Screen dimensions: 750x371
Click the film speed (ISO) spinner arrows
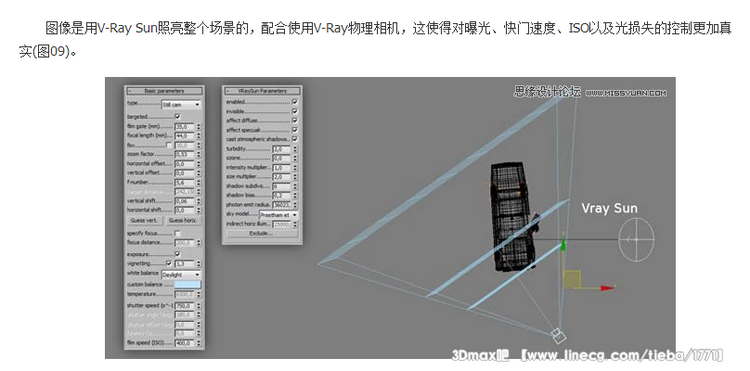[x=199, y=343]
